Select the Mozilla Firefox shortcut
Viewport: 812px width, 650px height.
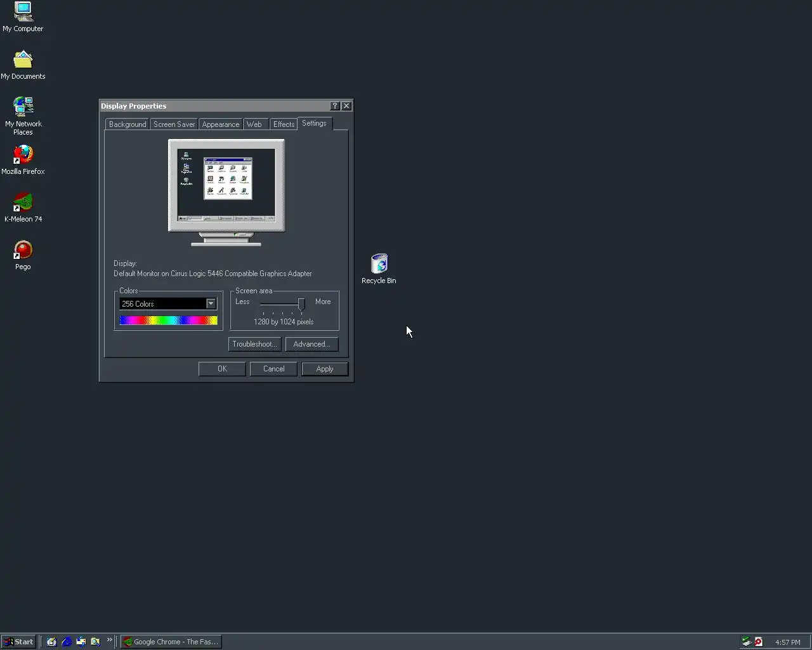point(23,160)
